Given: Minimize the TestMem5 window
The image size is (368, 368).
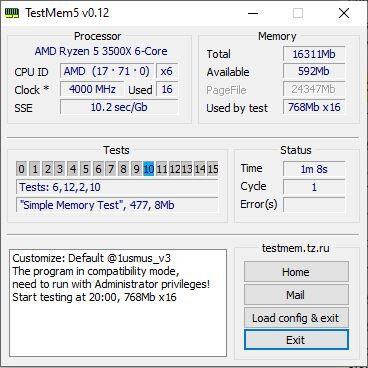Looking at the screenshot, I should (x=253, y=13).
